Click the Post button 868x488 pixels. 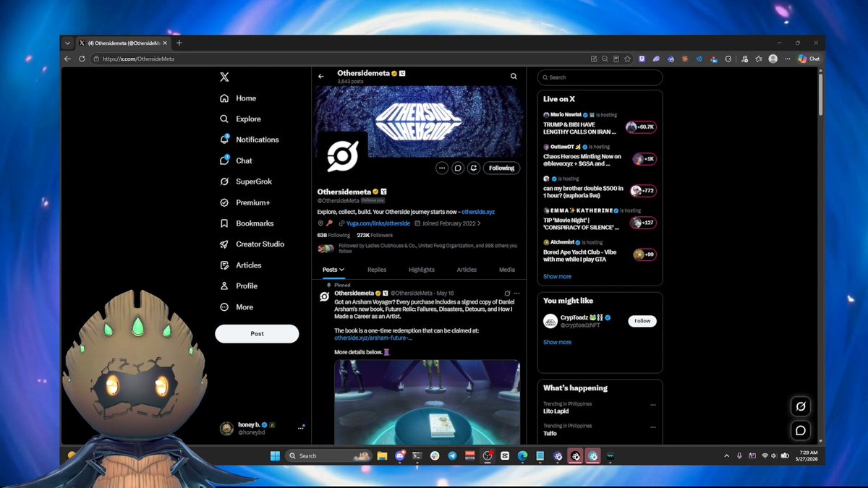tap(257, 333)
